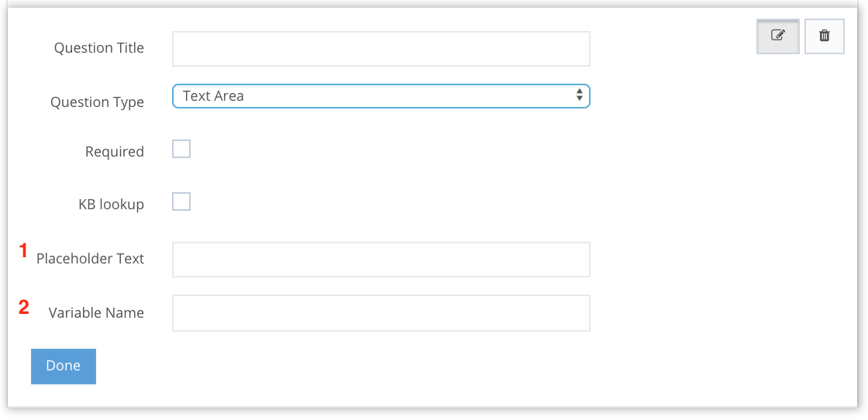This screenshot has width=868, height=420.
Task: Select the Variable Name text box
Action: click(381, 313)
